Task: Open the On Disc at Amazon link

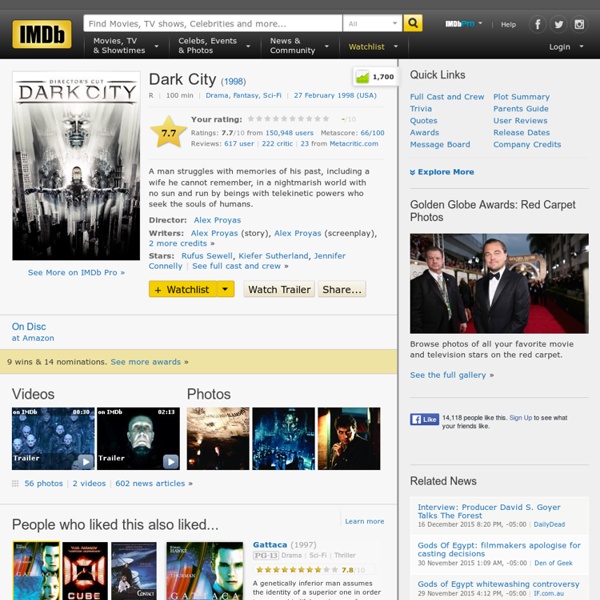Action: [33, 332]
